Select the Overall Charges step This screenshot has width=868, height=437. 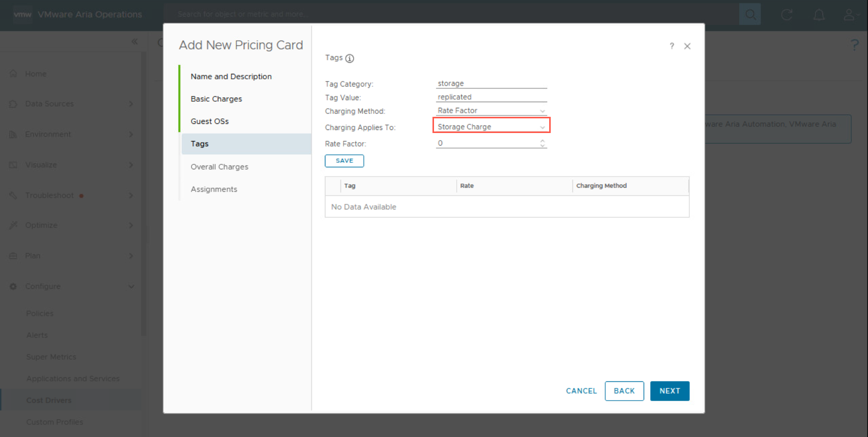(x=219, y=167)
